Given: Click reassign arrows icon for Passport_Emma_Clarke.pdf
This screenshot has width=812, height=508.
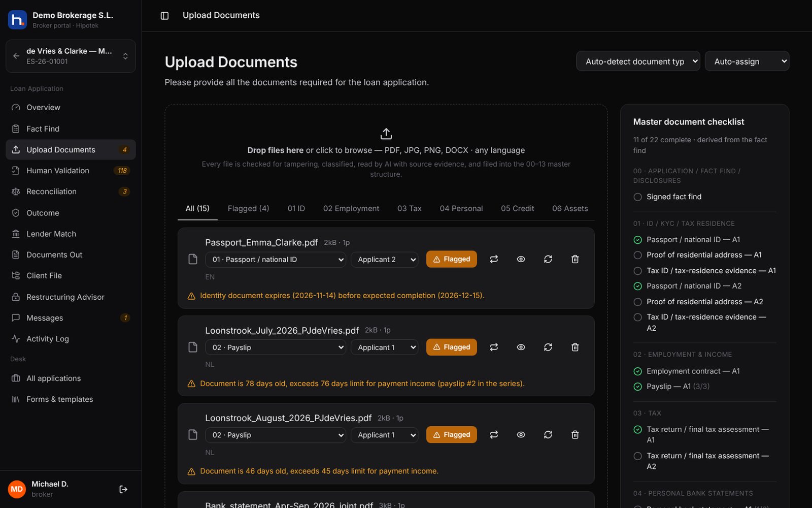Looking at the screenshot, I should tap(494, 259).
